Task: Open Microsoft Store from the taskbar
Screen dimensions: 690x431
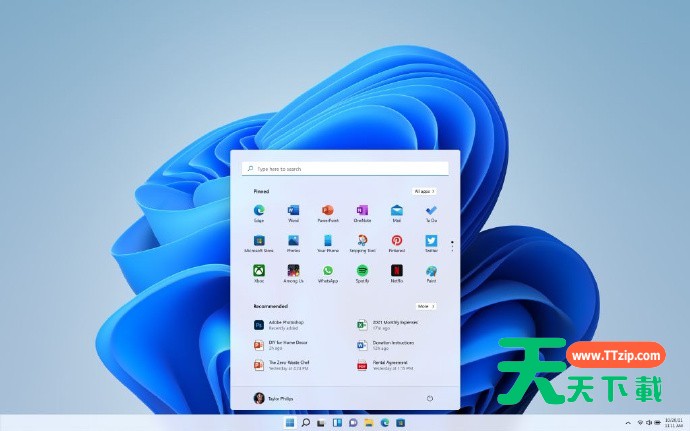Action: (x=400, y=423)
